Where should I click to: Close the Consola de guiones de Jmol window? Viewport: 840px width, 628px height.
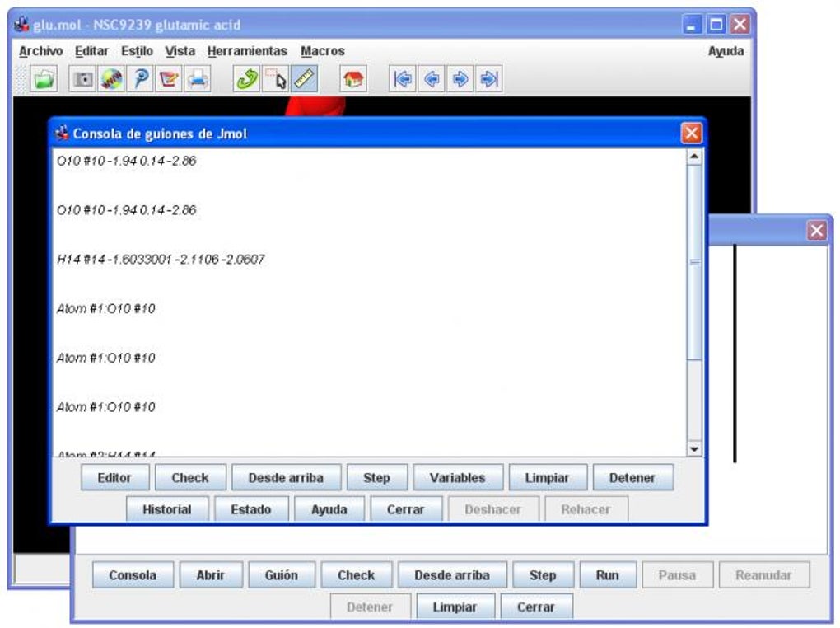pos(691,133)
